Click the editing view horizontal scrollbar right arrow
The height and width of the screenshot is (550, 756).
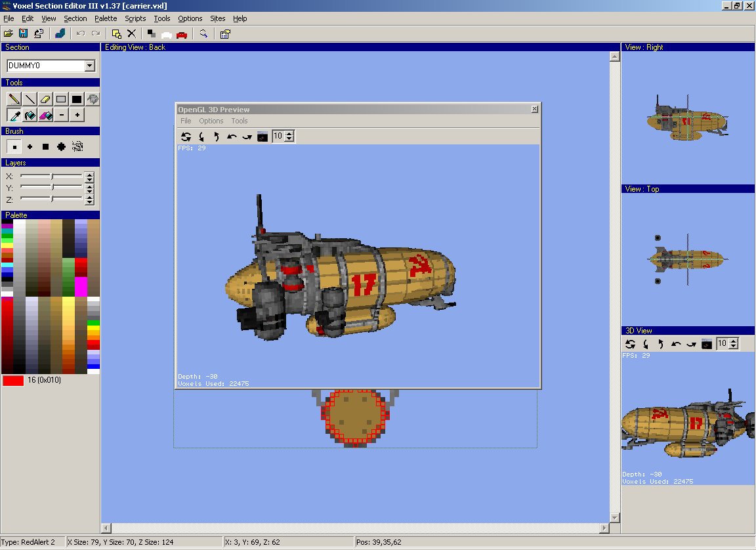(604, 528)
